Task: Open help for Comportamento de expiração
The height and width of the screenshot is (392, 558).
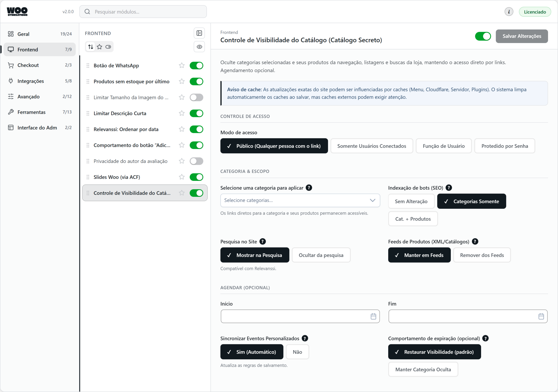Action: [x=485, y=338]
